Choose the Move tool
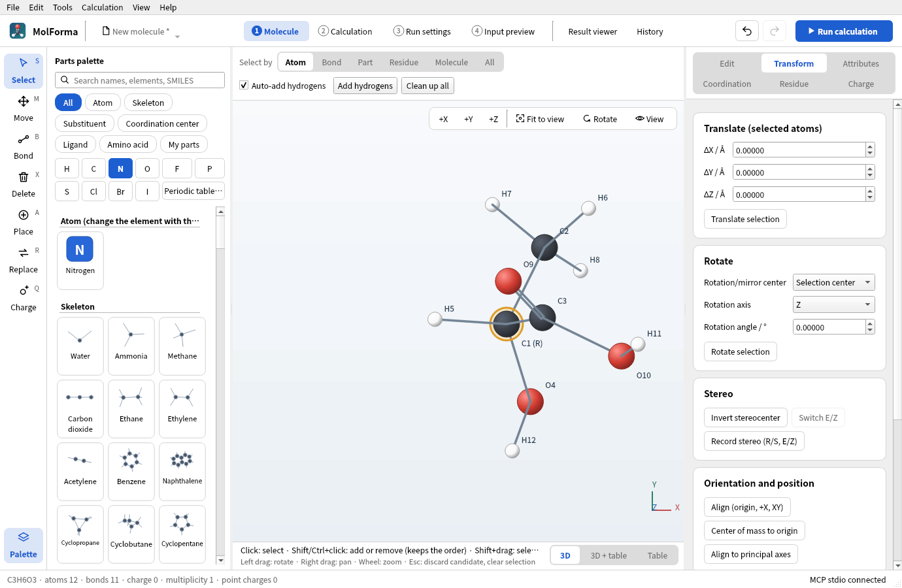The height and width of the screenshot is (588, 902). (24, 108)
